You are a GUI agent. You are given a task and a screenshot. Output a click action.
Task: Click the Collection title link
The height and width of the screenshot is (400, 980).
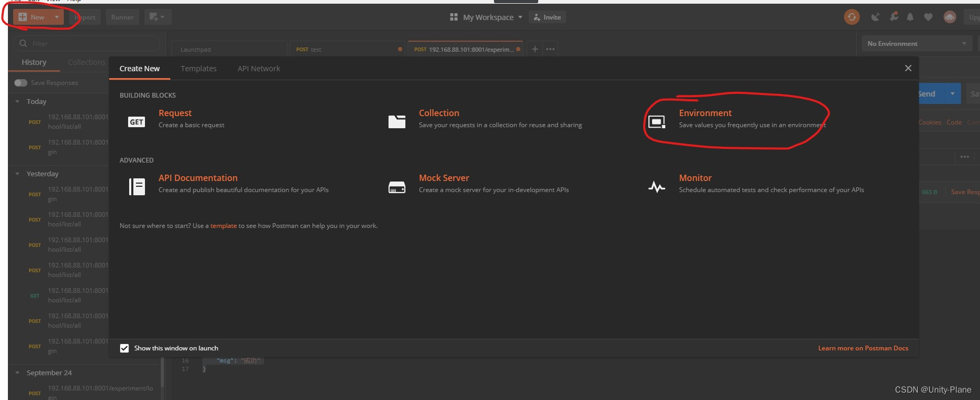pos(439,113)
